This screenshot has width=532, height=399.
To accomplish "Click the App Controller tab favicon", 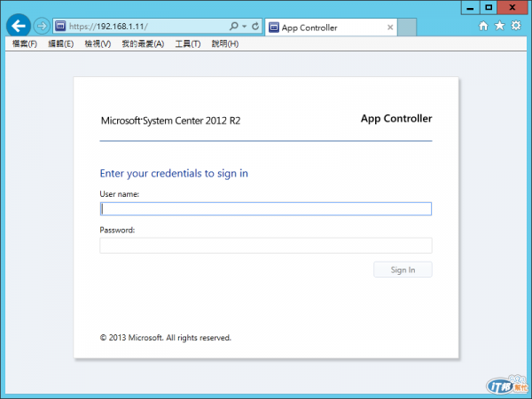I will [274, 27].
